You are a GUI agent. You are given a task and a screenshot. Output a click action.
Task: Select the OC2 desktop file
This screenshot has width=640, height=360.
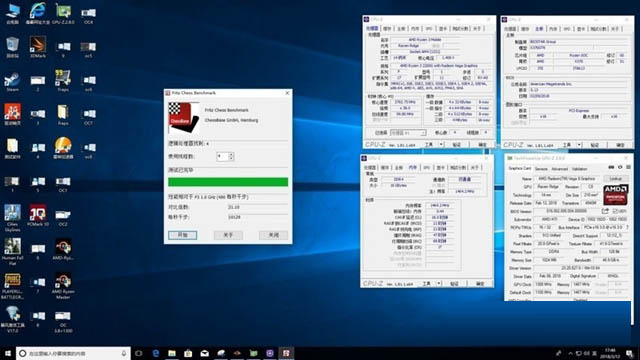(x=63, y=218)
